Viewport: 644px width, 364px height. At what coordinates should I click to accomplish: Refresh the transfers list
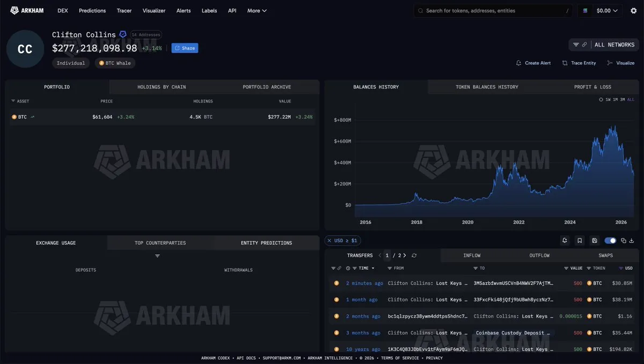coord(414,256)
